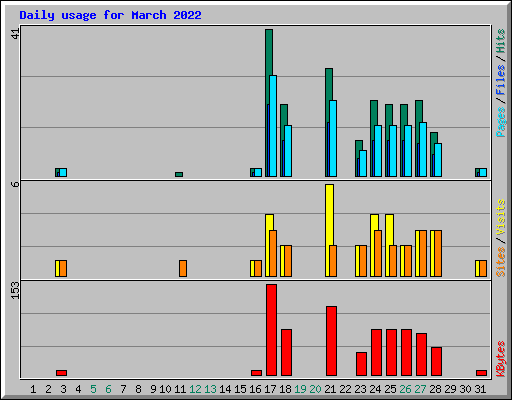The height and width of the screenshot is (400, 512).
Task: Click day "18" on the x-axis
Action: point(285,389)
